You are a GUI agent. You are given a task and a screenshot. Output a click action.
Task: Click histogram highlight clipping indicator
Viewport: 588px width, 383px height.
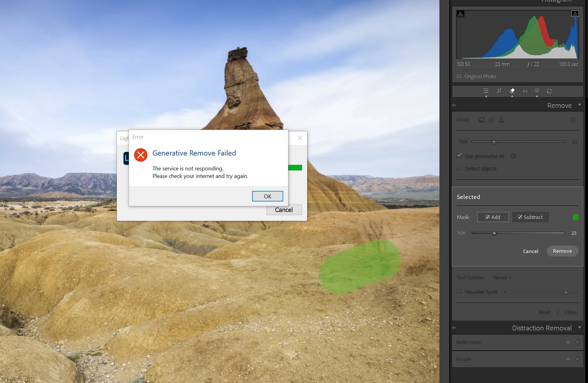click(575, 14)
